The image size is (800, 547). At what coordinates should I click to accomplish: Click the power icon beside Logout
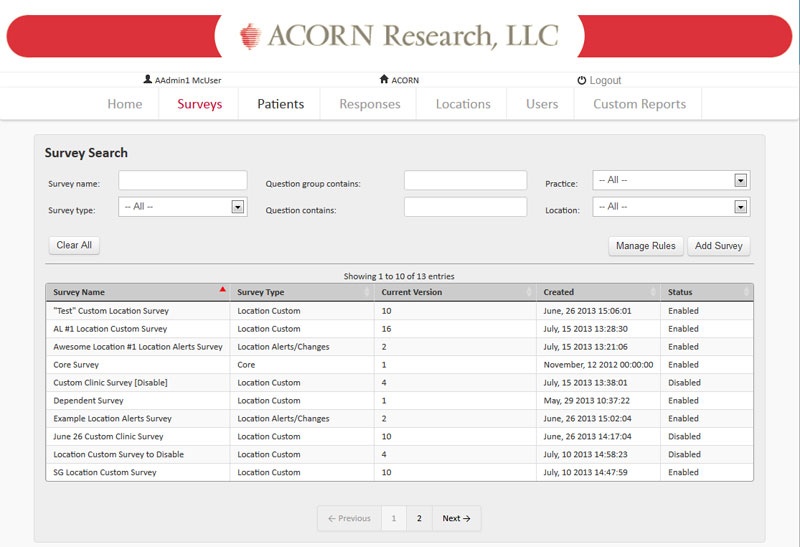pyautogui.click(x=582, y=80)
